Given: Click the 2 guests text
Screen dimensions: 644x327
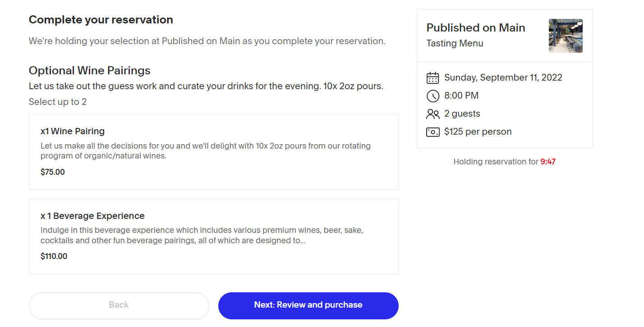Looking at the screenshot, I should pyautogui.click(x=462, y=114).
